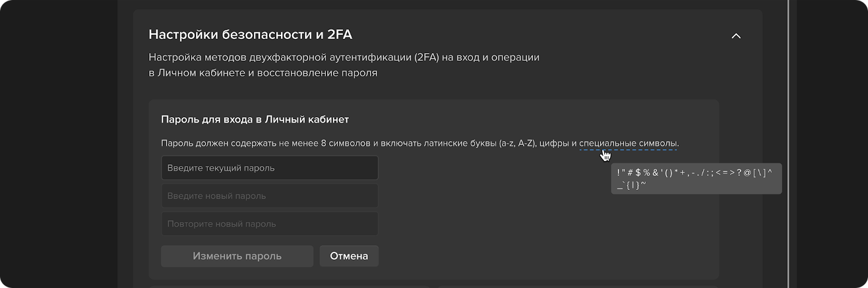The image size is (868, 288).
Task: Click the 'в Личном кабинете и восстановление пароля' line
Action: [263, 73]
